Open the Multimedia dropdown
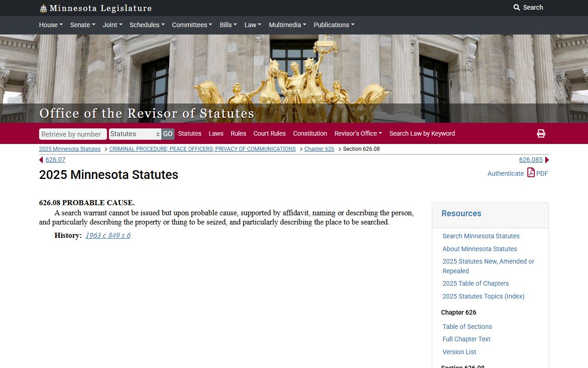 288,25
